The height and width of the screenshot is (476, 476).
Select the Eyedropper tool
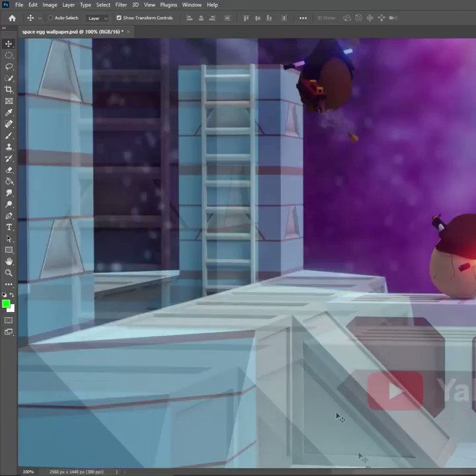tap(9, 112)
